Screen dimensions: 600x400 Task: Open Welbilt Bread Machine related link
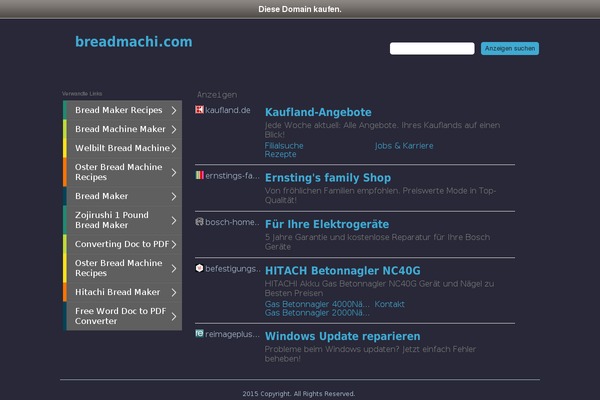pos(122,148)
